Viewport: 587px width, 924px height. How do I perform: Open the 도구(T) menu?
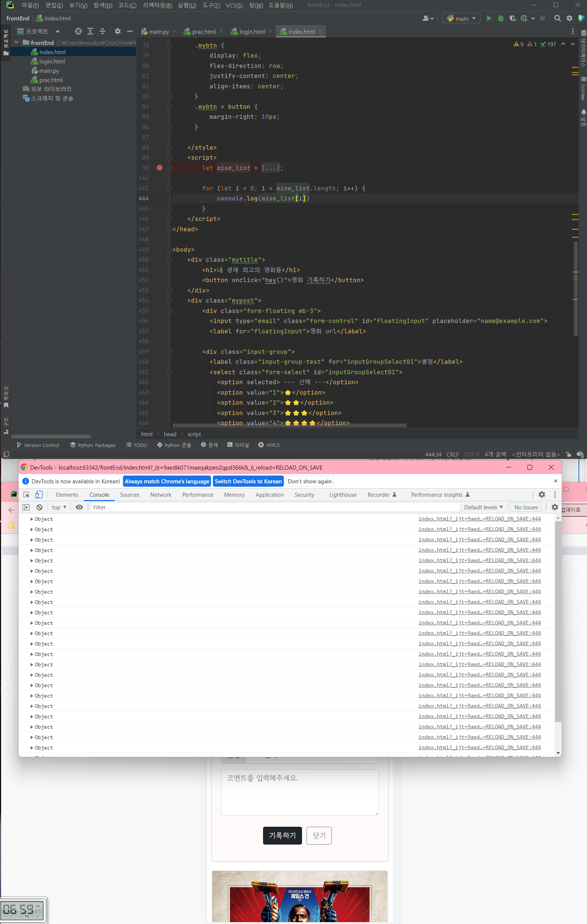[x=211, y=5]
